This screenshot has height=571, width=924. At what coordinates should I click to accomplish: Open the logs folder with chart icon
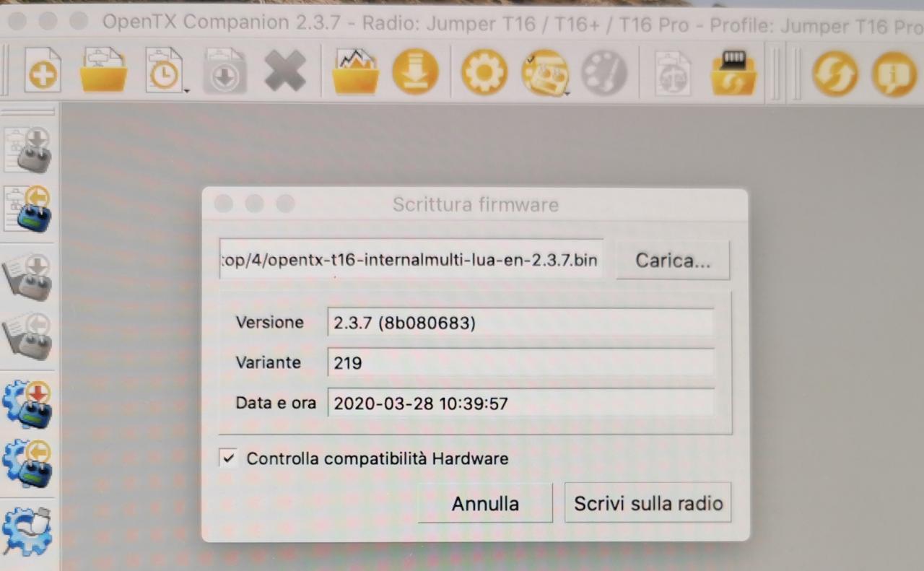coord(355,72)
